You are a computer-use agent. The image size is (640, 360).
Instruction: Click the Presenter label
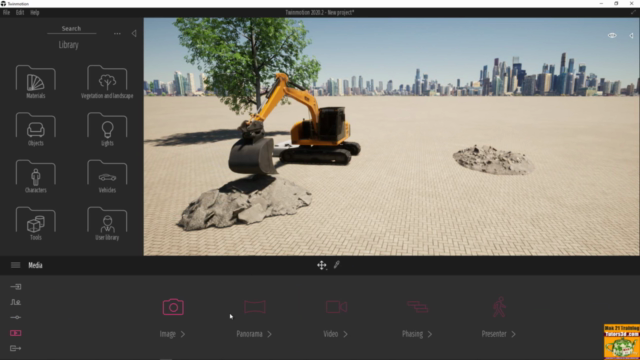[x=494, y=334]
